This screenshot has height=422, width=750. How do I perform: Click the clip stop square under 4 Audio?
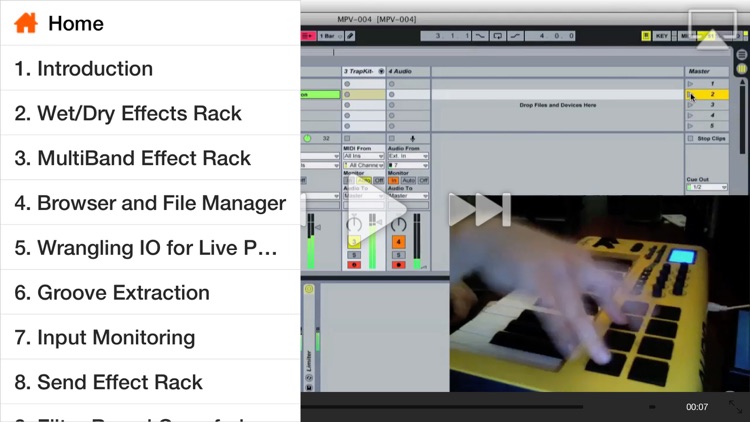click(392, 138)
